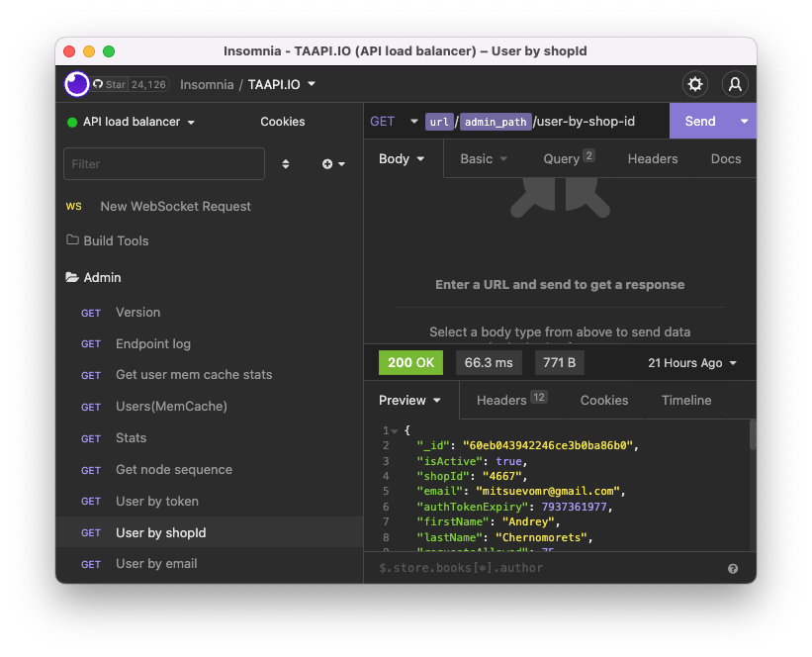Expand the Body type dropdown

coord(402,159)
